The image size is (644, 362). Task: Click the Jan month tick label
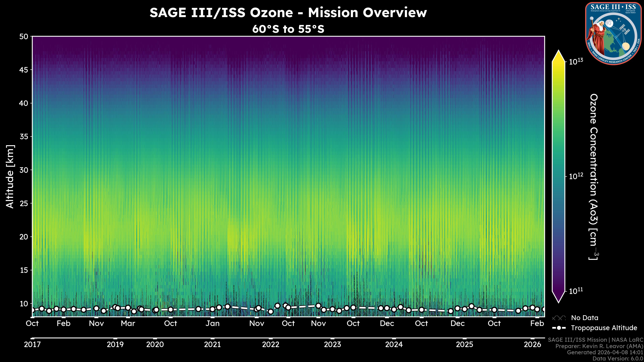(212, 323)
